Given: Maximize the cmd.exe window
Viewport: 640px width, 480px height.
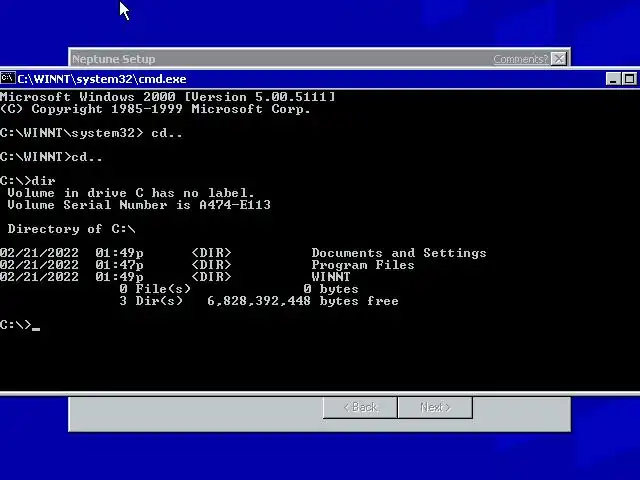Looking at the screenshot, I should tap(629, 79).
